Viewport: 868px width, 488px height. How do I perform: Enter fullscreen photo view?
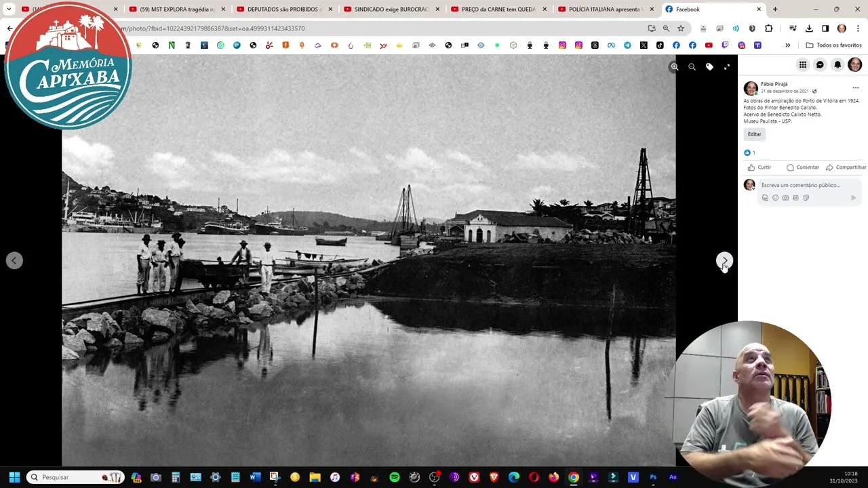pos(727,67)
